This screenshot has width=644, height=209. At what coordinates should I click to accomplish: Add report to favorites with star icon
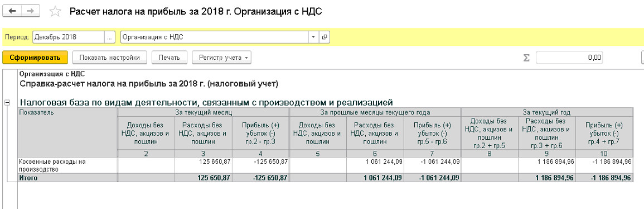click(x=55, y=12)
